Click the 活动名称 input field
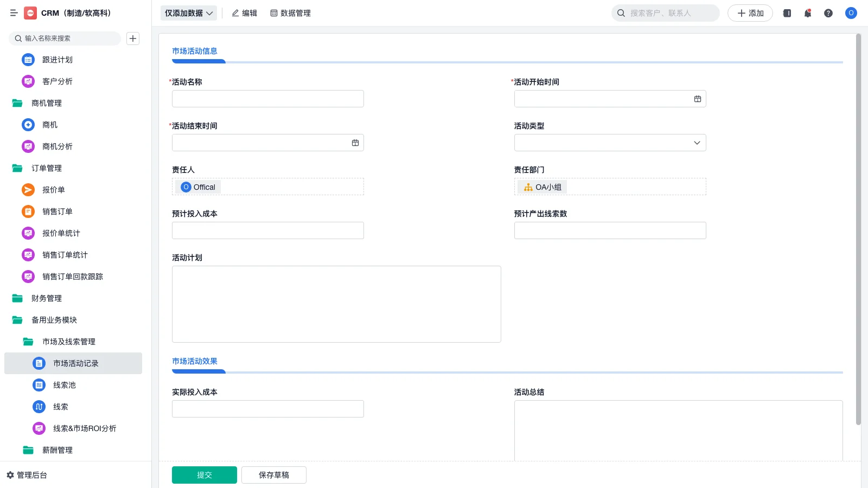Image resolution: width=868 pixels, height=488 pixels. coord(267,99)
